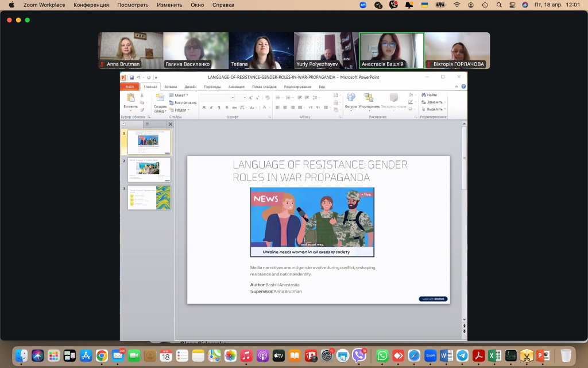The height and width of the screenshot is (368, 588).
Task: Open Telegram from the Dock
Action: [x=462, y=355]
